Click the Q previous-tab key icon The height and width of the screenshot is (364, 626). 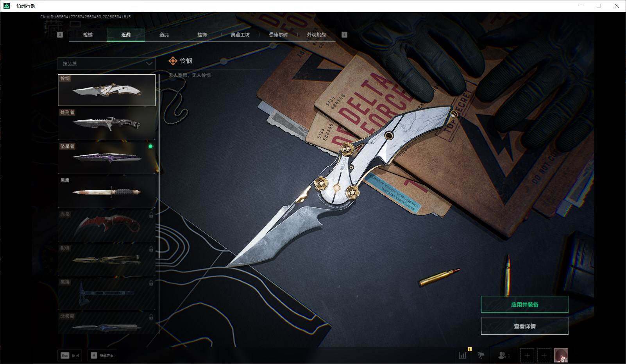(60, 35)
